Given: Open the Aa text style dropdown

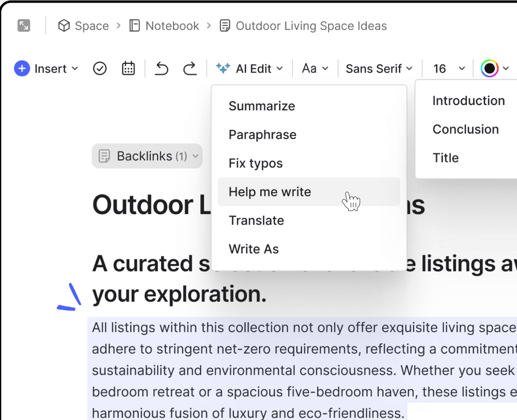Looking at the screenshot, I should tap(315, 68).
